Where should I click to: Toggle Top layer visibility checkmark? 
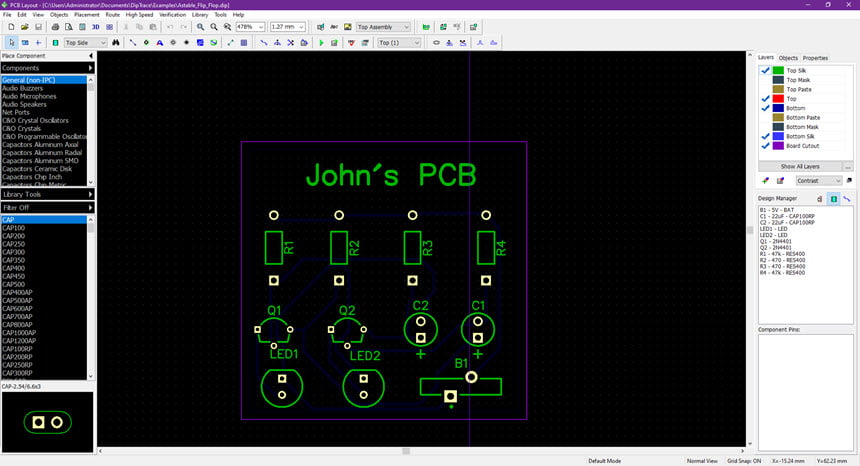click(766, 99)
